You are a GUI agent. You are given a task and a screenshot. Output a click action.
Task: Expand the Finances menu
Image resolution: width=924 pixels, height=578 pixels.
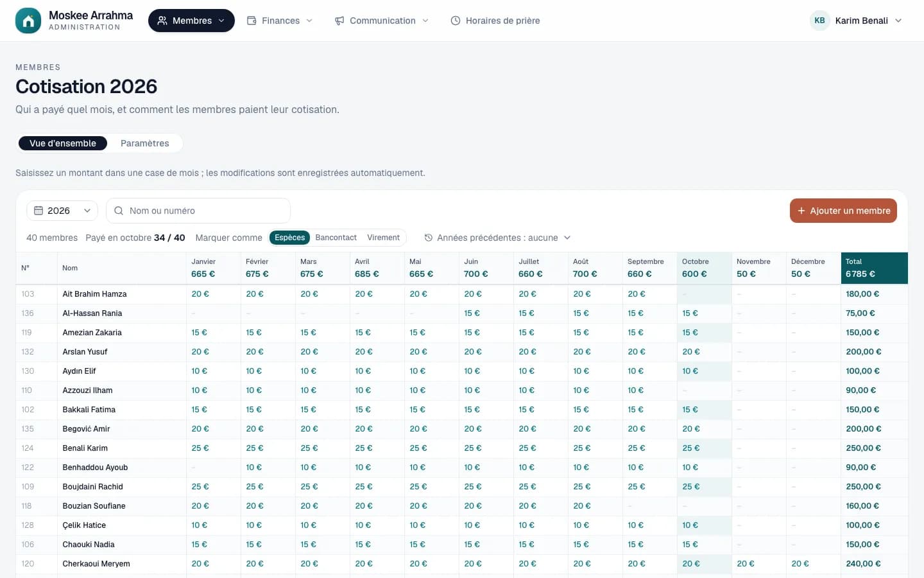(x=280, y=21)
